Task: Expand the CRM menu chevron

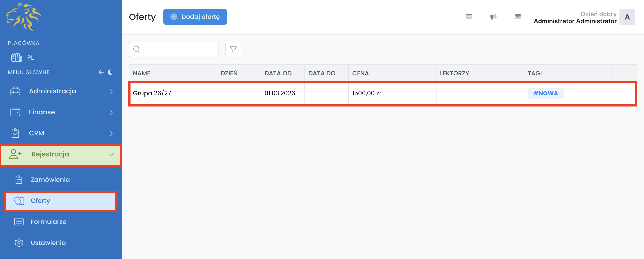Action: (x=111, y=133)
